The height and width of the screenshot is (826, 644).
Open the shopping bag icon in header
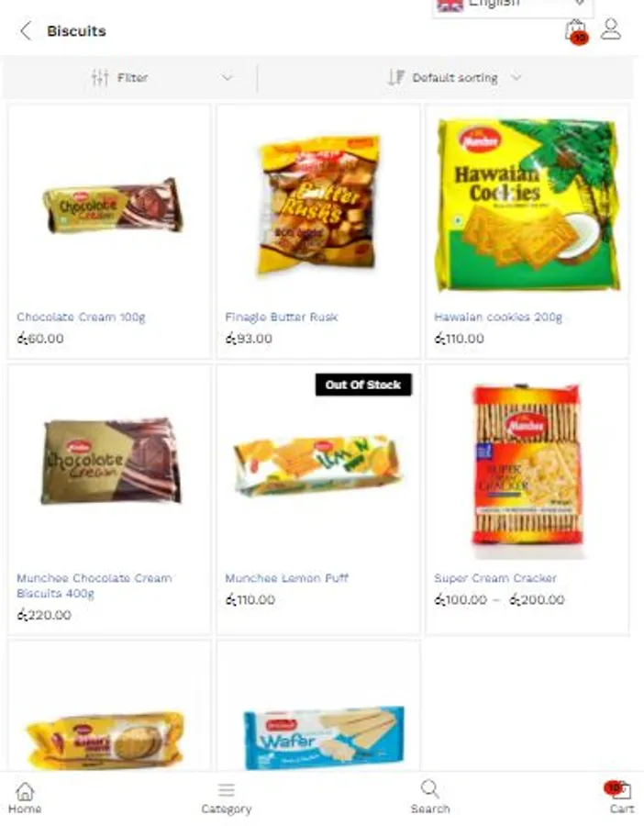click(x=576, y=31)
